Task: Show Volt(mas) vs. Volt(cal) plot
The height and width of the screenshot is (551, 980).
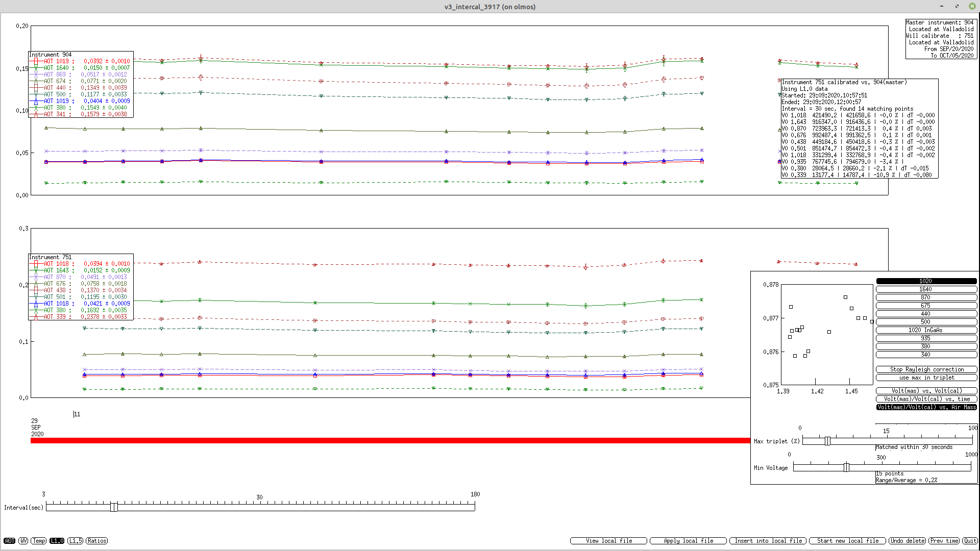Action: click(926, 391)
